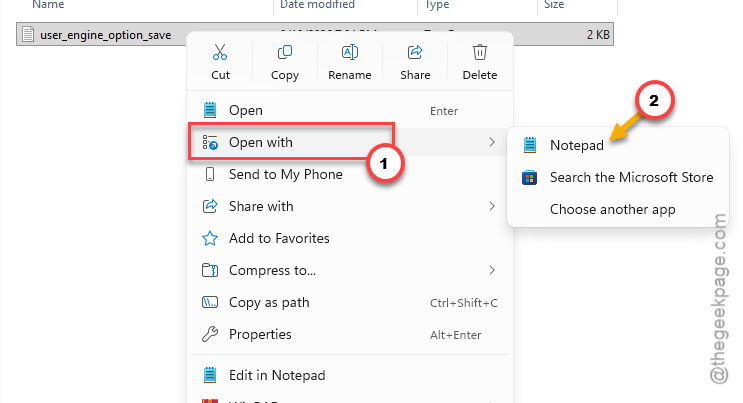Select the user_engine_option_save file
Viewport: 743px width, 403px height.
click(105, 35)
